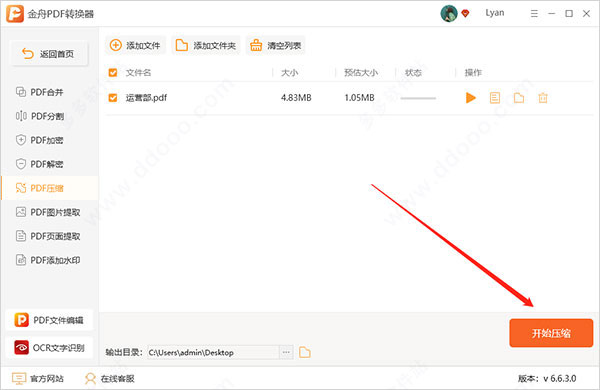Open the document icon for 运营部.pdf

coord(495,98)
